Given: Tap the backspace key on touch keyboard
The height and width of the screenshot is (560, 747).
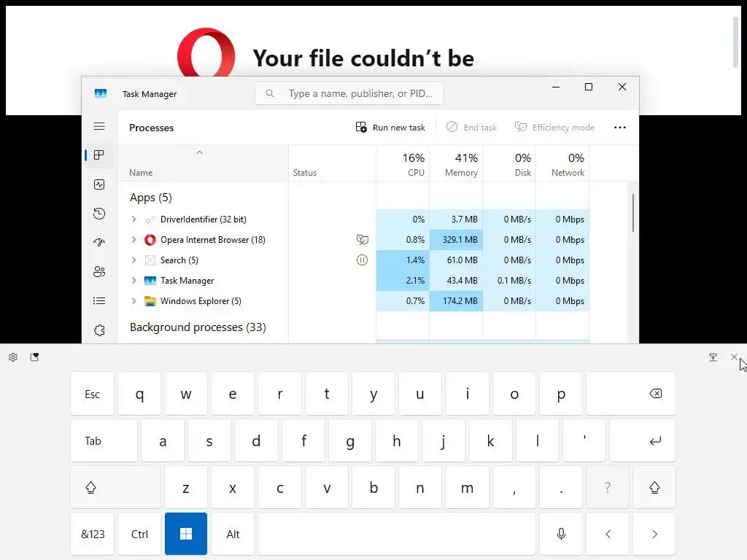Looking at the screenshot, I should [631, 394].
